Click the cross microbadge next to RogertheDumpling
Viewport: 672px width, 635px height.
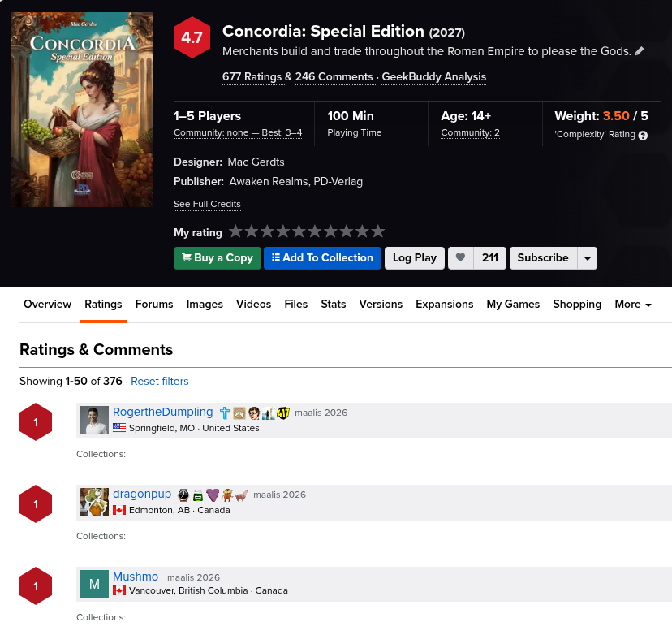[226, 413]
